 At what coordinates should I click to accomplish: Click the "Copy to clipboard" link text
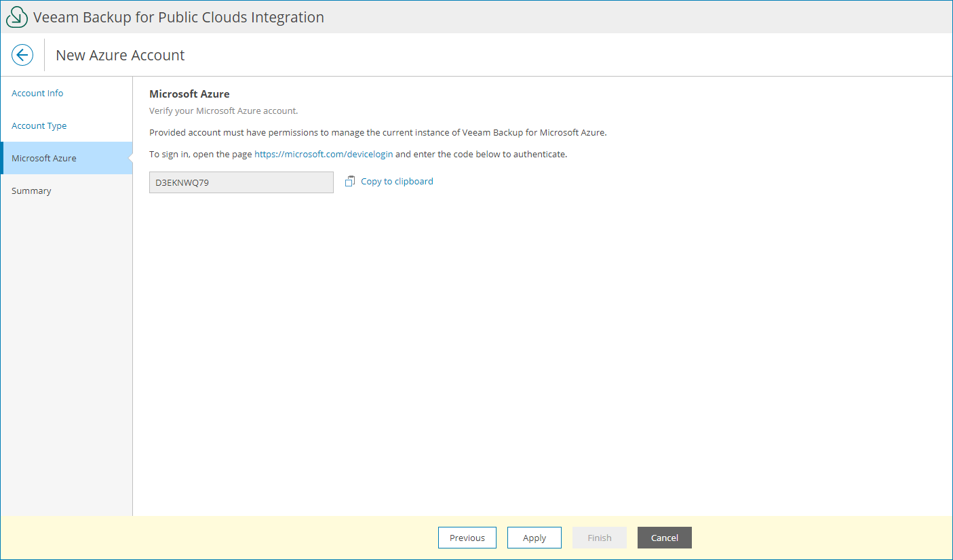click(x=397, y=181)
